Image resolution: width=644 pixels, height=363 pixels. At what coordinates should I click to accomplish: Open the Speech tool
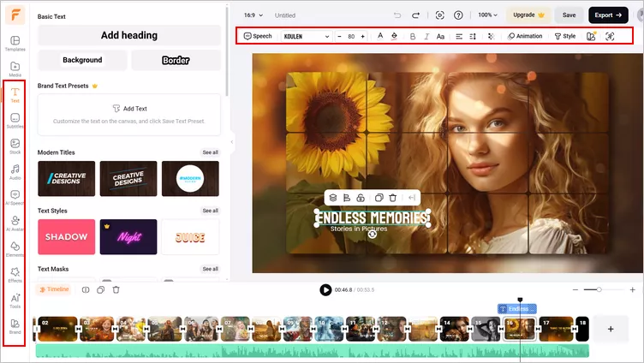[258, 36]
